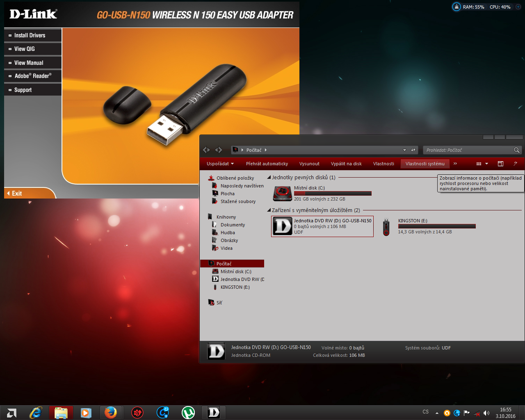Switch to D-Link installer taskbar button

click(214, 413)
